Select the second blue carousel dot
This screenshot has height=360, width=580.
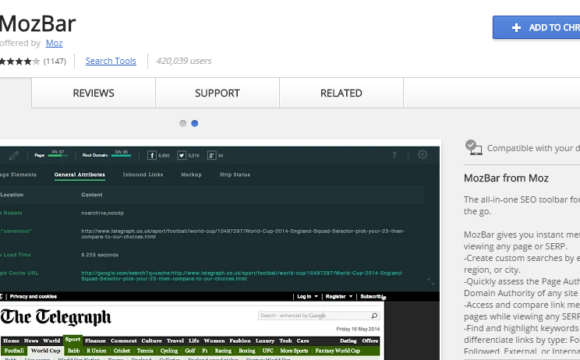tap(195, 124)
